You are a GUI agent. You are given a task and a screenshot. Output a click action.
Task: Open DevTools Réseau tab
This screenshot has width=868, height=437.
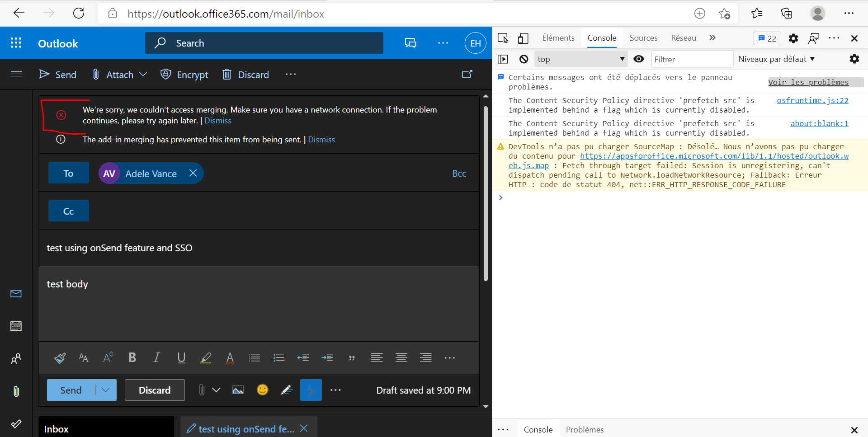tap(684, 38)
